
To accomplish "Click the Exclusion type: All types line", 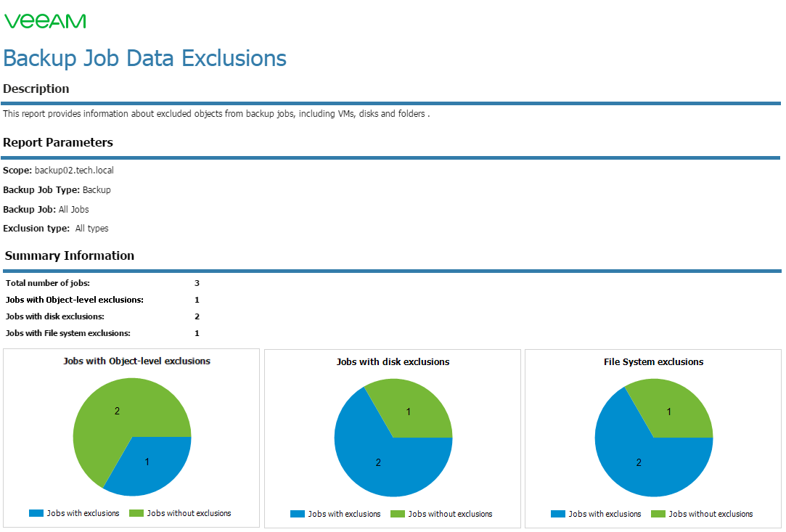I will (x=56, y=229).
